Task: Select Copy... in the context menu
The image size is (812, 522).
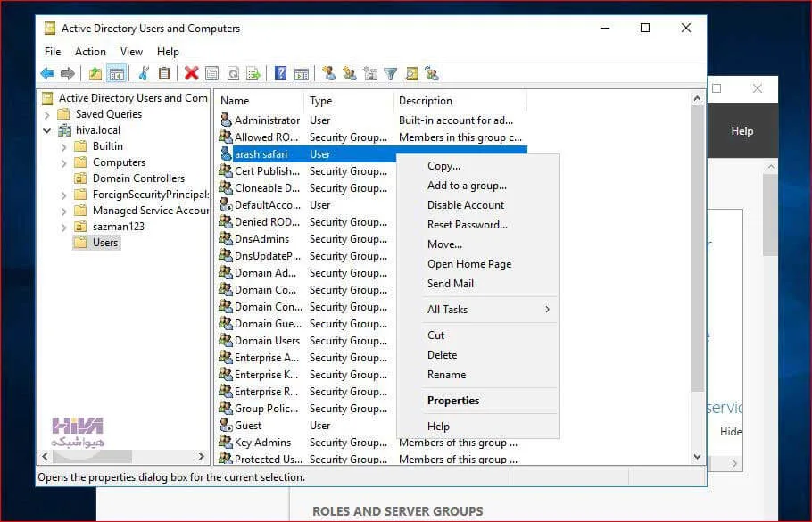Action: click(478, 166)
